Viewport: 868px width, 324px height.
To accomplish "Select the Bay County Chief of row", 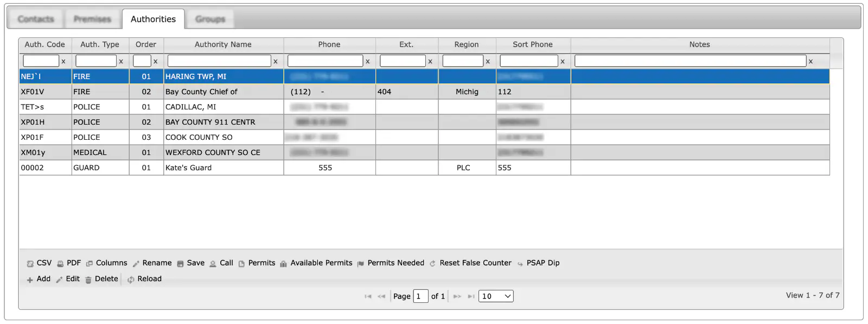I will 424,92.
